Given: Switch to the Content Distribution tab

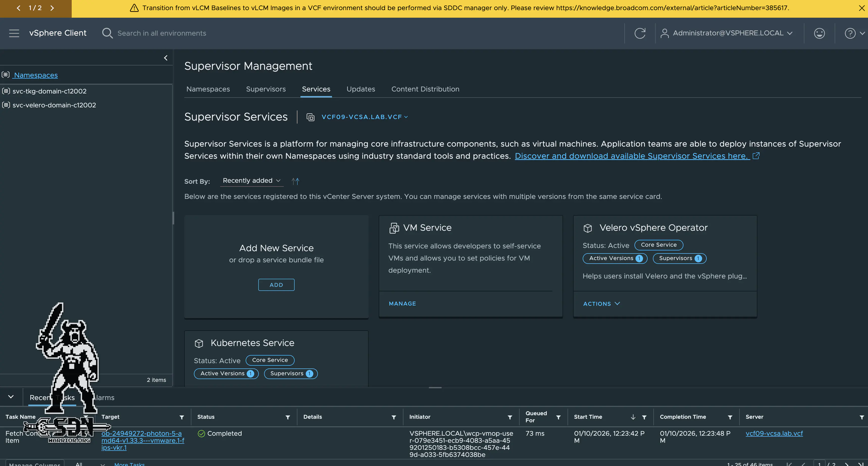Looking at the screenshot, I should point(425,89).
